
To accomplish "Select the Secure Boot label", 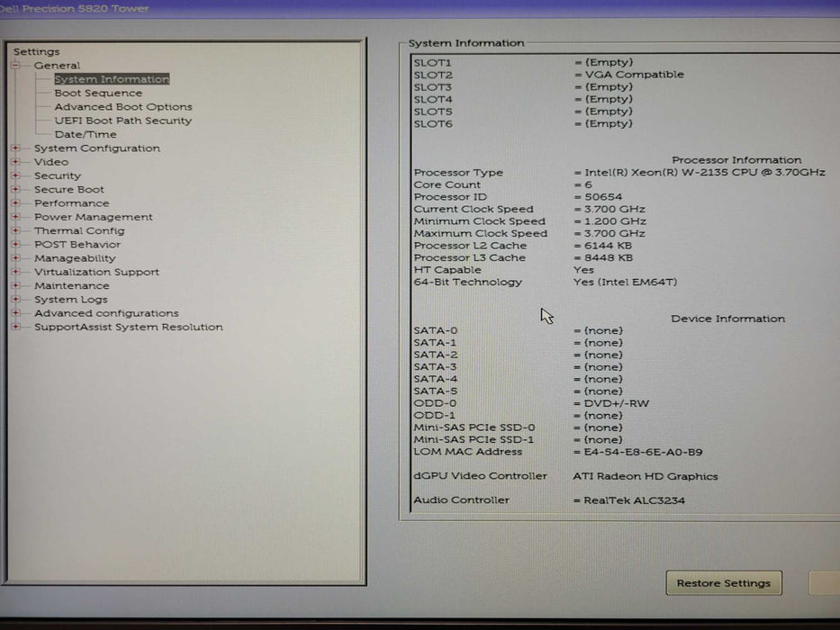I will pos(69,189).
